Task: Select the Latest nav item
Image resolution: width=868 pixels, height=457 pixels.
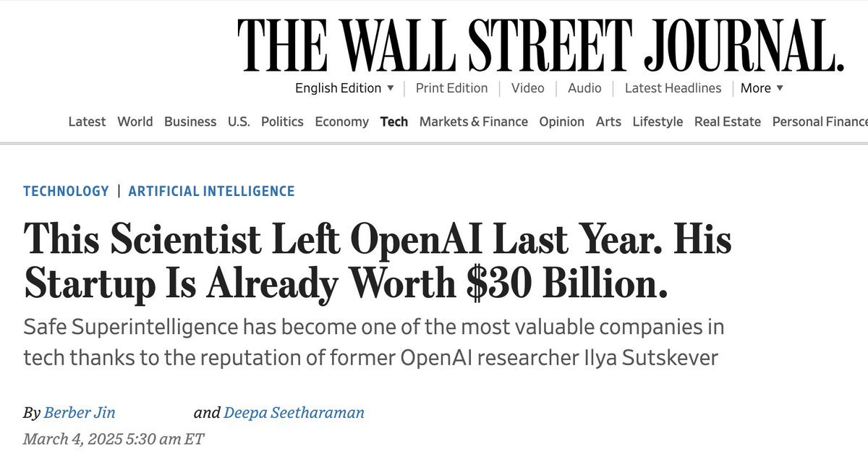Action: [x=87, y=121]
